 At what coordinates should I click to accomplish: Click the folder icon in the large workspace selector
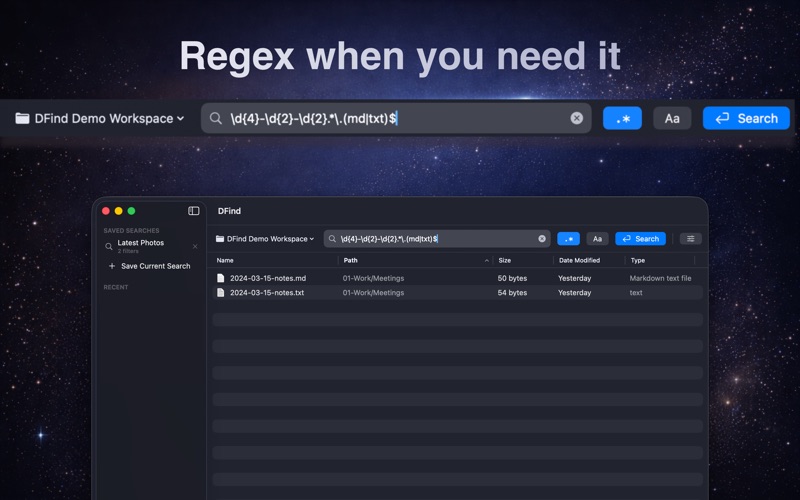pyautogui.click(x=22, y=118)
